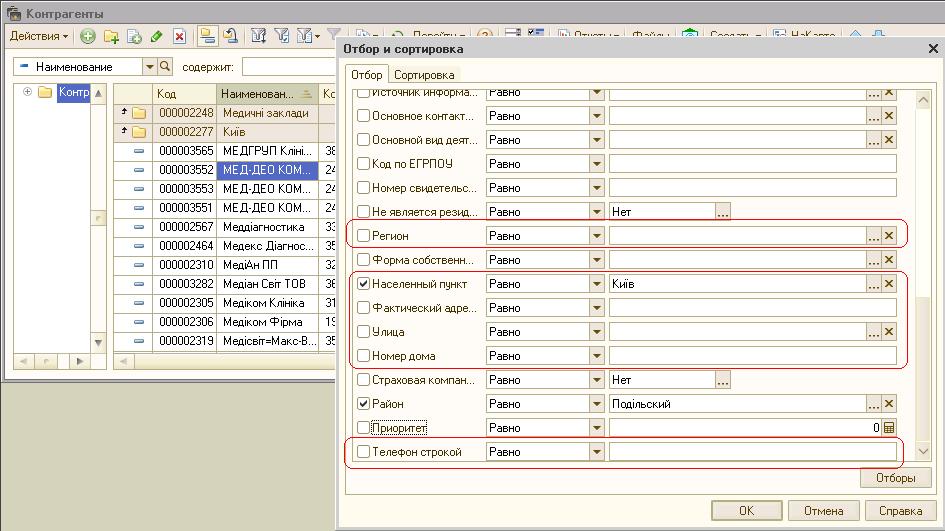Click the Move to another group icon
This screenshot has height=531, width=945.
pyautogui.click(x=230, y=36)
